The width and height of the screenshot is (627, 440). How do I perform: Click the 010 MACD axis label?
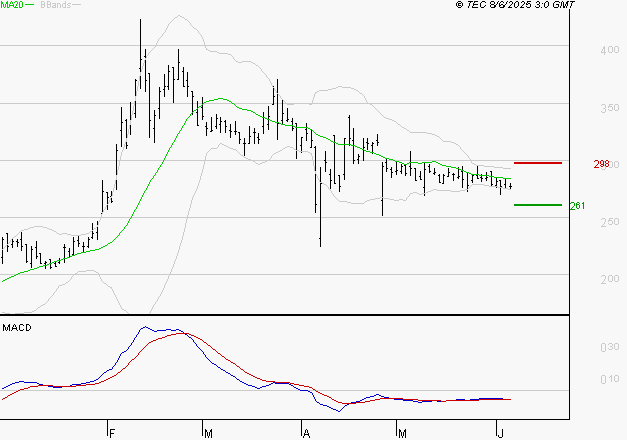(x=610, y=379)
